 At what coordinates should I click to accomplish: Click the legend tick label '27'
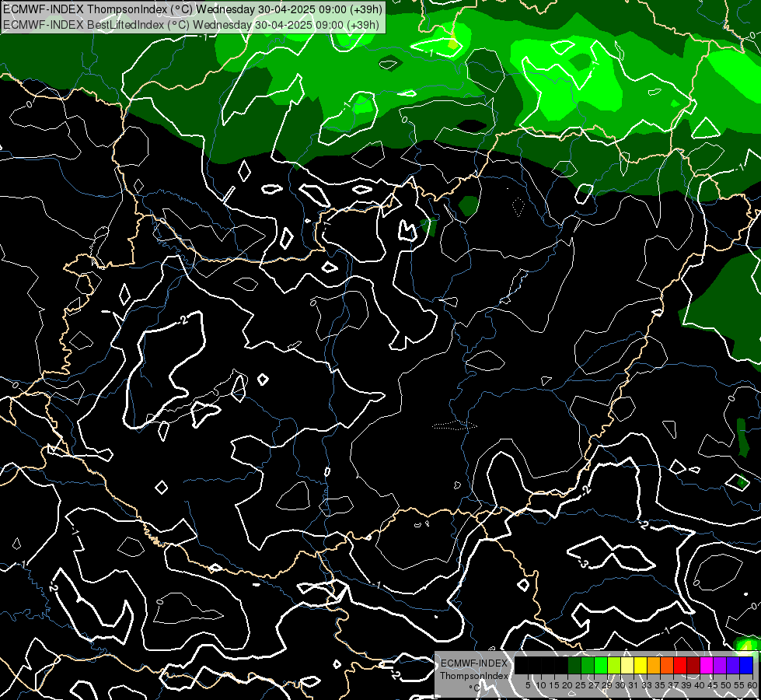594,685
